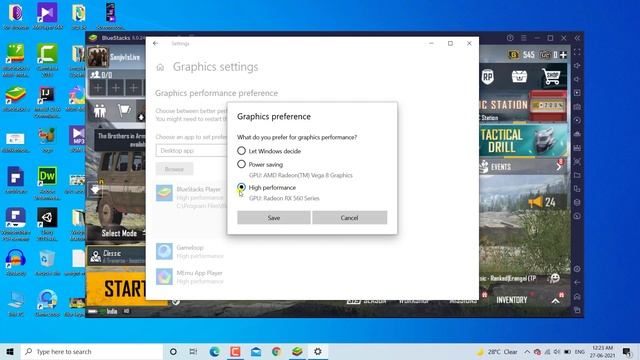The width and height of the screenshot is (640, 360).
Task: Select the Audacity desktop icon
Action: [16, 262]
